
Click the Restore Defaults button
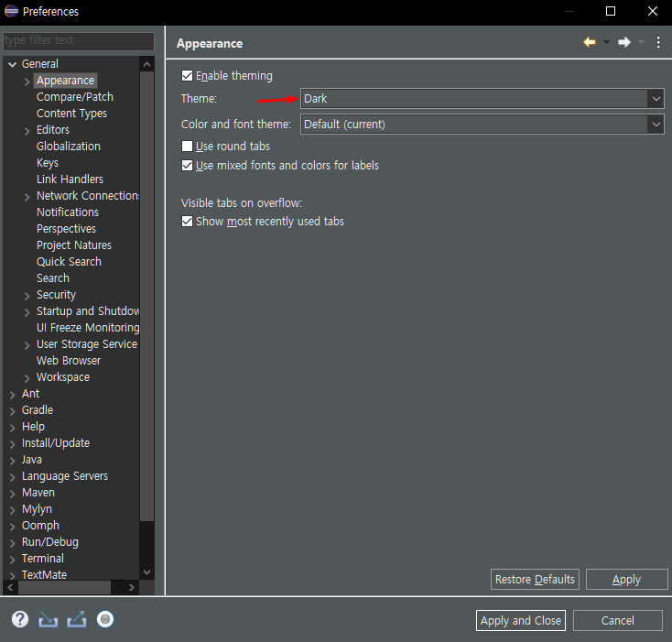click(535, 580)
